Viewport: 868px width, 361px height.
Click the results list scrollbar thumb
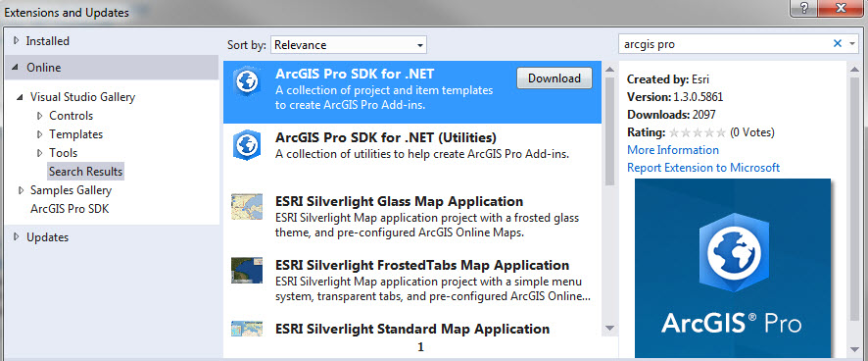(609, 131)
